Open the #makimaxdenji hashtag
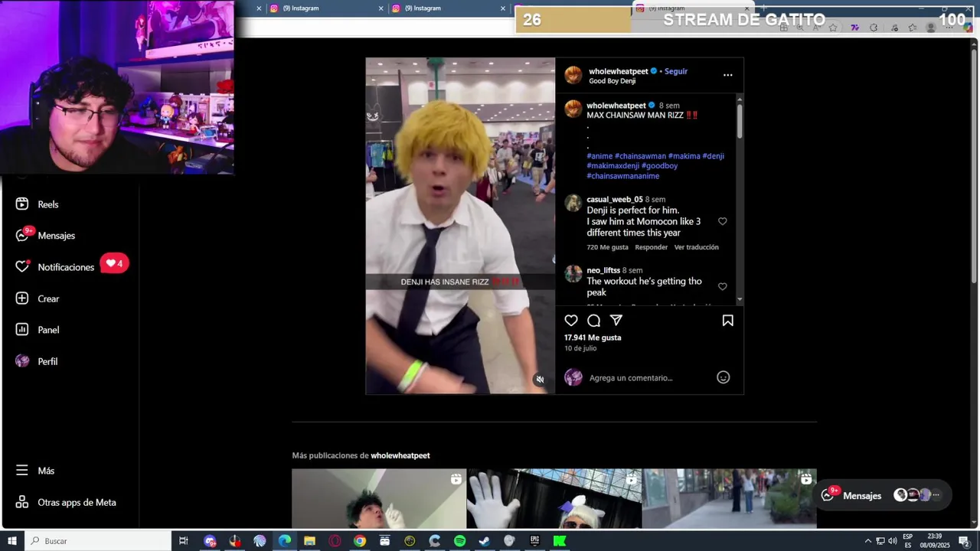The image size is (980, 551). coord(613,166)
